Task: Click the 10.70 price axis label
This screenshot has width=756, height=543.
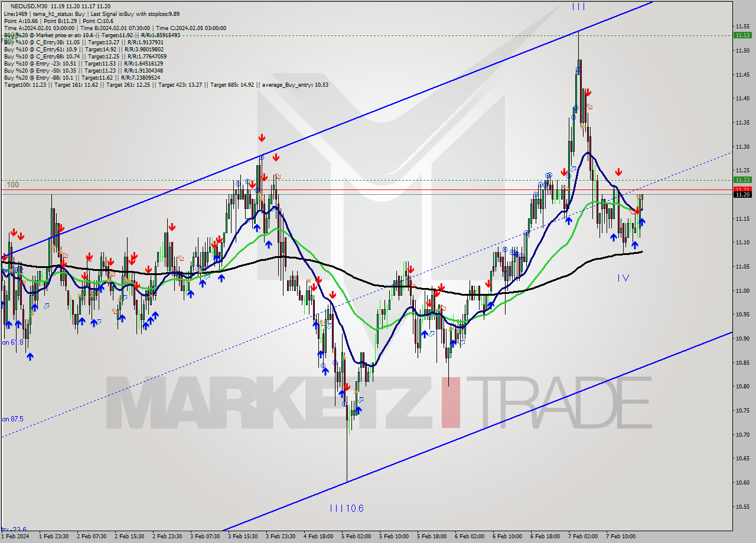Action: tap(742, 434)
